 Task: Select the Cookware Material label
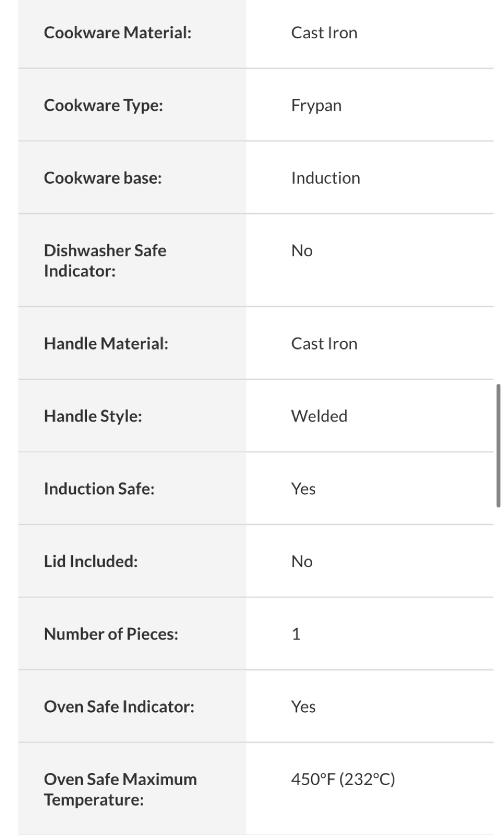[x=118, y=32]
